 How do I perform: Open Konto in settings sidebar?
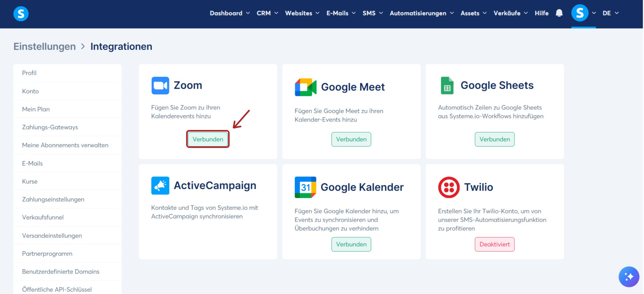[67, 91]
